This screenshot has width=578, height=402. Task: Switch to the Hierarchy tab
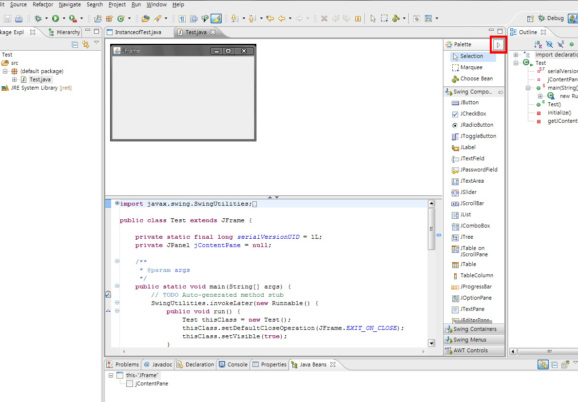coord(65,32)
